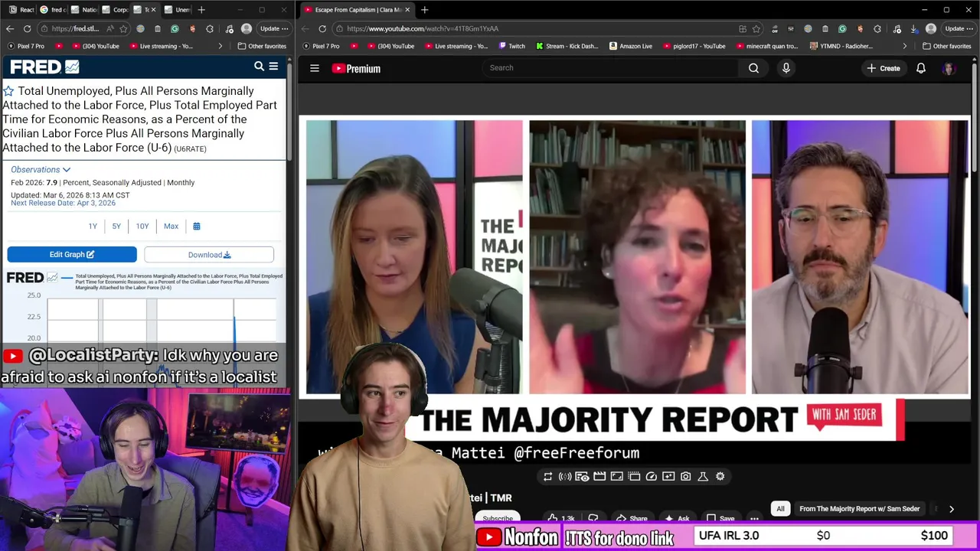Switch to the React browser tab

pyautogui.click(x=21, y=10)
